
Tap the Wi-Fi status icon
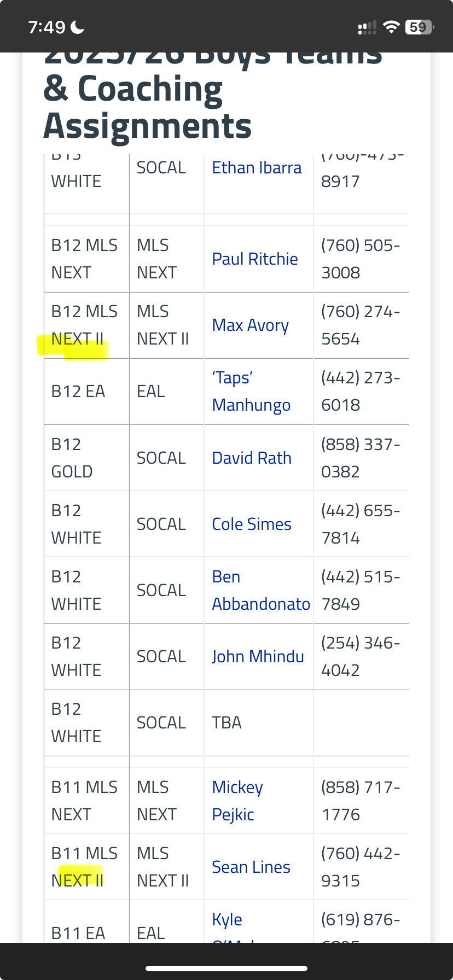(x=391, y=27)
